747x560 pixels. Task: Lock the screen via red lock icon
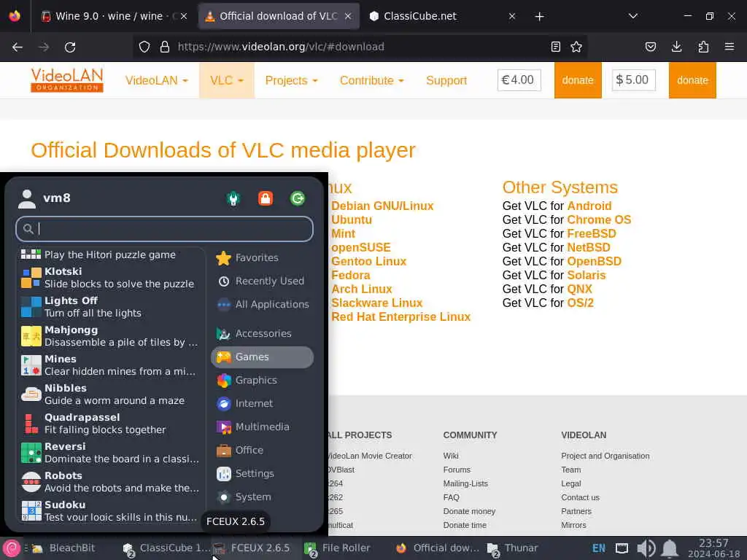pyautogui.click(x=266, y=198)
